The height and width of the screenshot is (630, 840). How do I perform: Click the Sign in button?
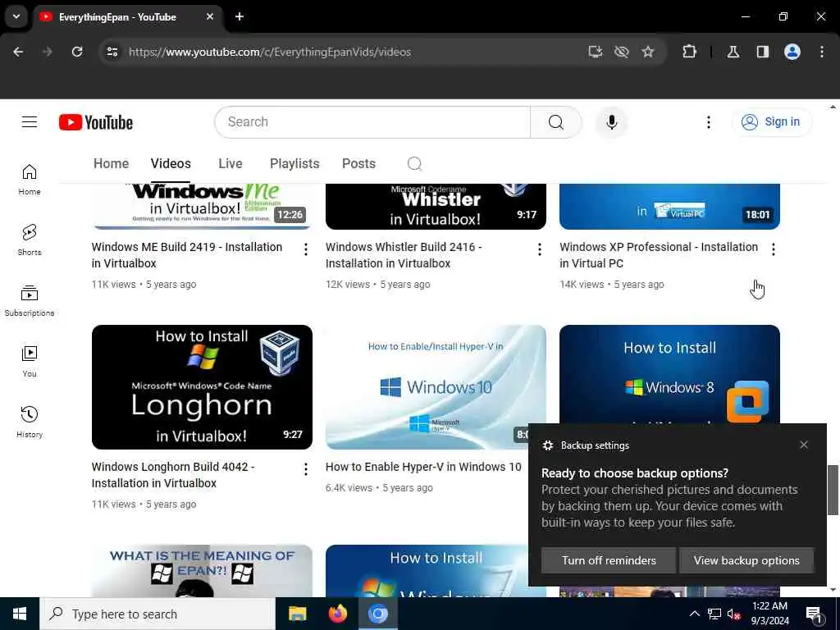(772, 122)
